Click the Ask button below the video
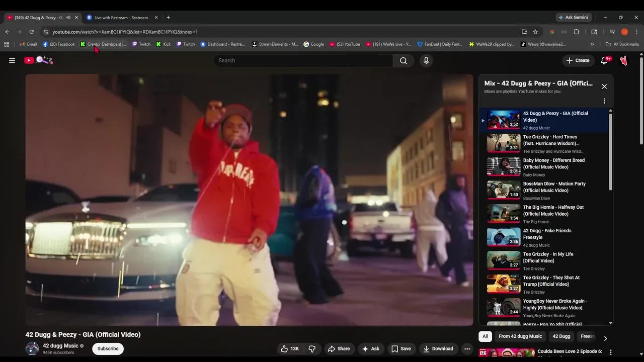The height and width of the screenshot is (362, 644). pyautogui.click(x=370, y=348)
